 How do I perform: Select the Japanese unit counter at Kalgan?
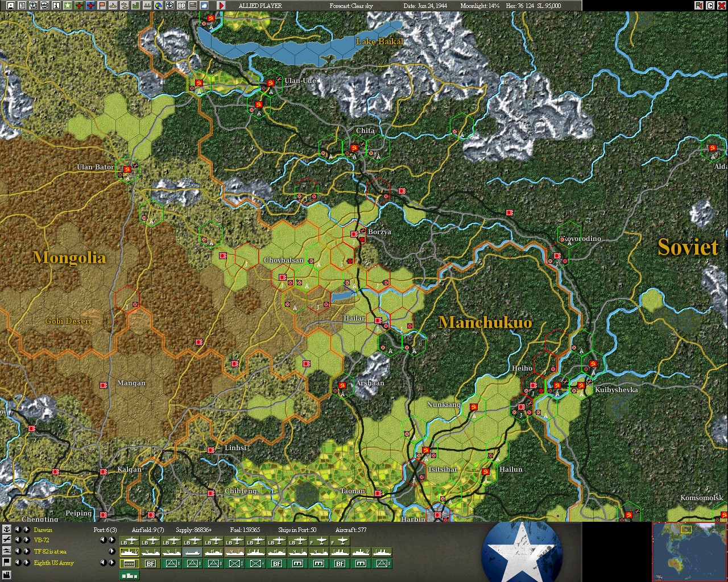coord(104,472)
